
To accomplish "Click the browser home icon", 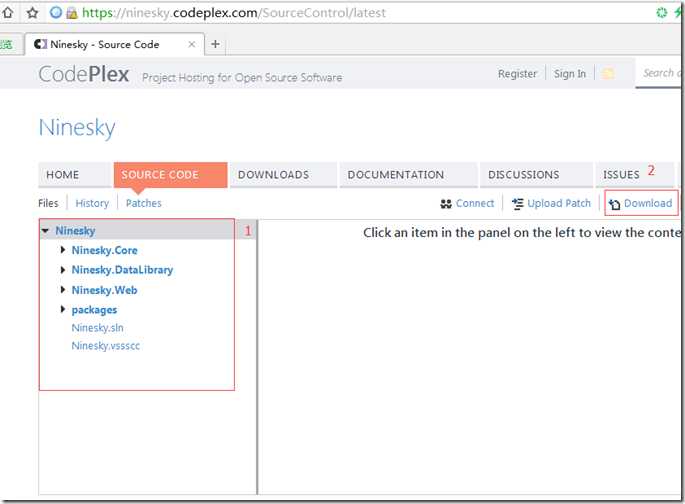I will tap(7, 13).
